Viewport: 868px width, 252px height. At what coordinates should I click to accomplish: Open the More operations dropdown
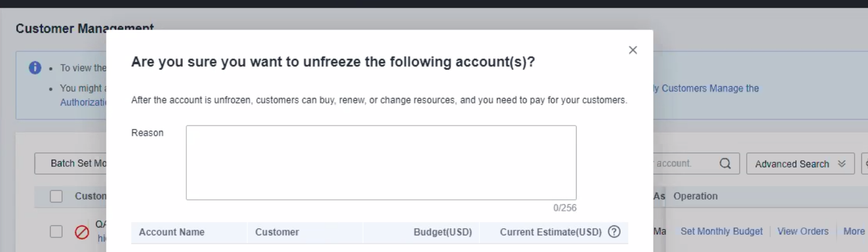tap(854, 231)
